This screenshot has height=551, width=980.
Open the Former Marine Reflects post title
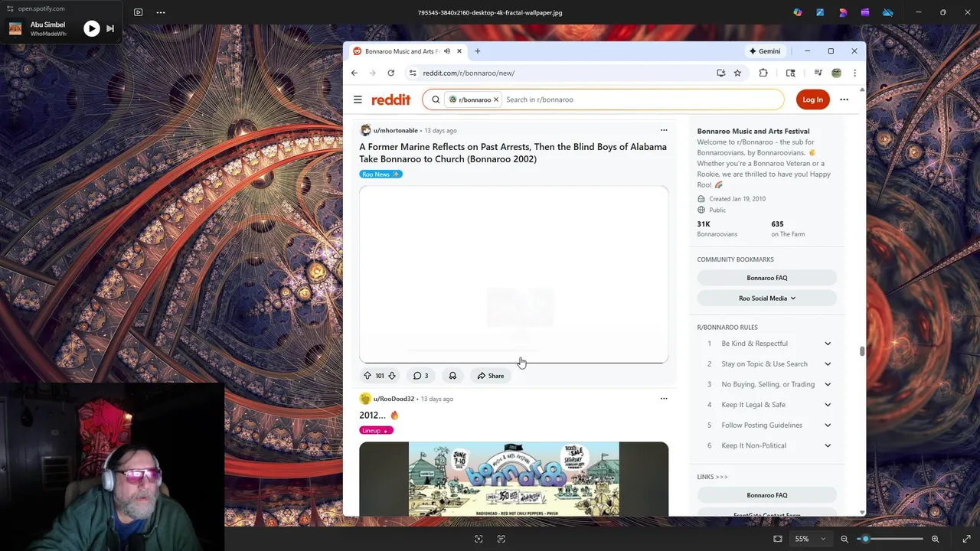coord(513,153)
